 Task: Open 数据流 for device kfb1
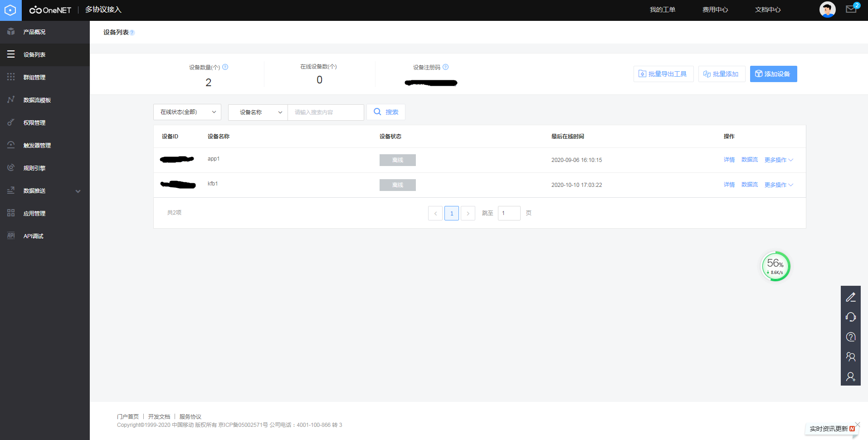(750, 185)
